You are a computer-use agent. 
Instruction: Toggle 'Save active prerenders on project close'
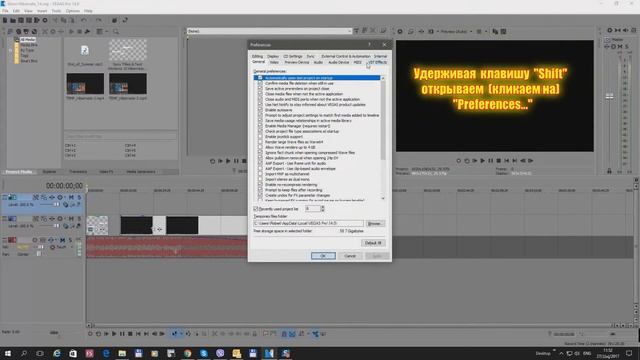coord(260,88)
